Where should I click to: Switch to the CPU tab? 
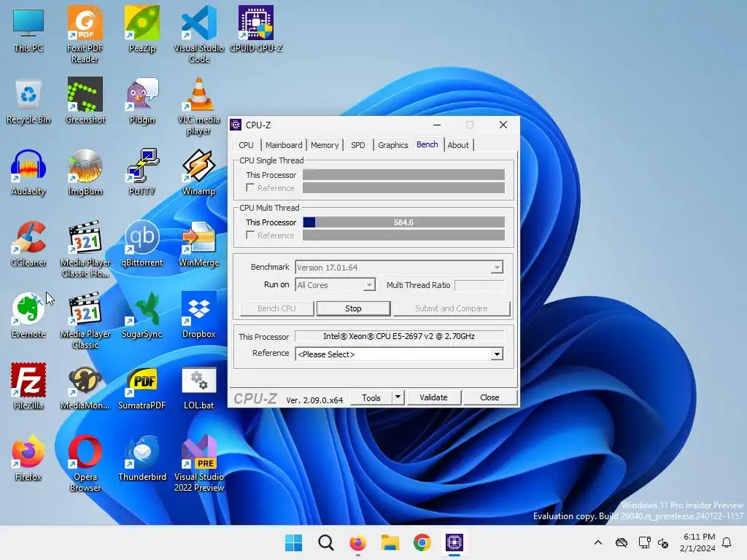click(247, 145)
